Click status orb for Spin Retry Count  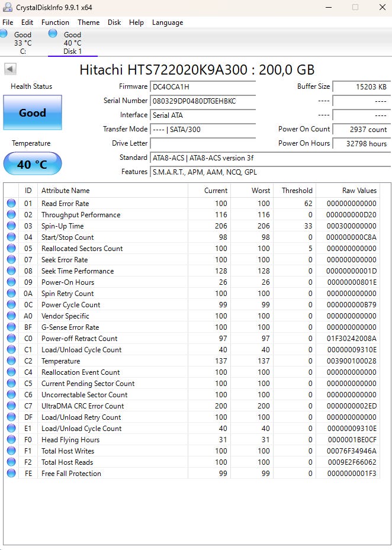click(11, 293)
